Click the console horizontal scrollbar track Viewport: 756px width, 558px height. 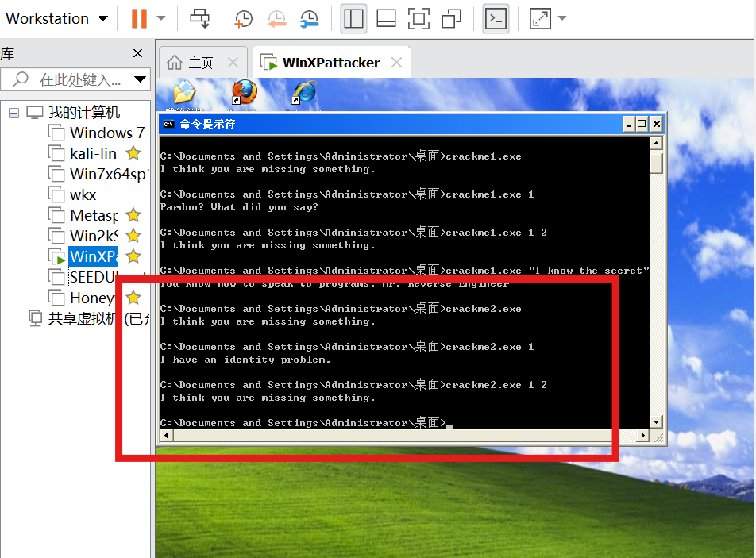coord(404,436)
